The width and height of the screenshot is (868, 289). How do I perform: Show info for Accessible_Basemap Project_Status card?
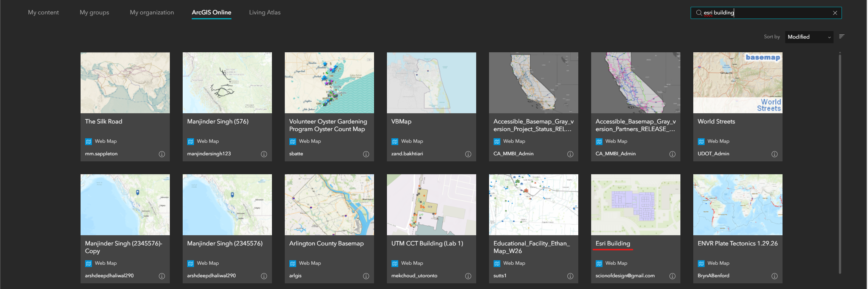[x=570, y=154]
